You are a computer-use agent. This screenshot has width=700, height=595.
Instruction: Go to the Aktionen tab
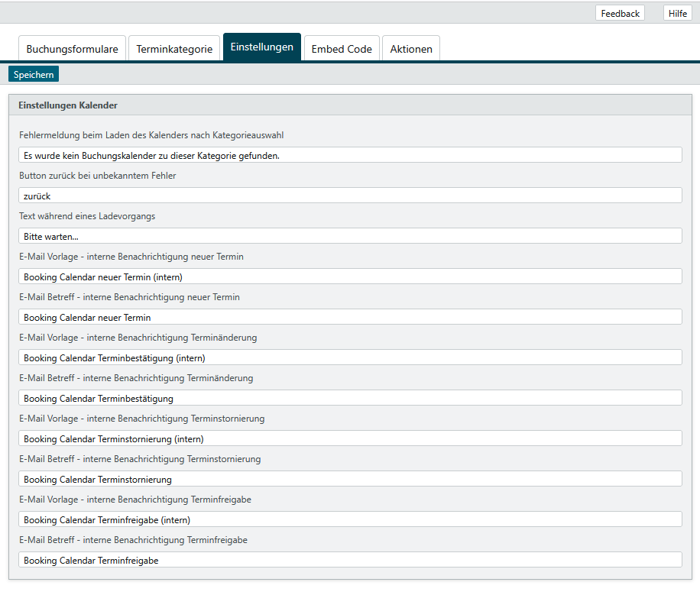click(x=411, y=49)
